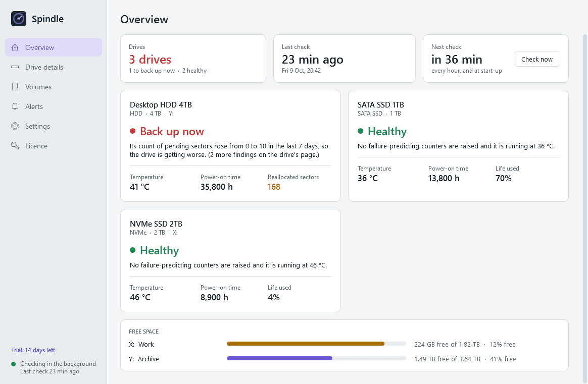
Task: Click the 35,800 h power-on time value
Action: click(216, 187)
